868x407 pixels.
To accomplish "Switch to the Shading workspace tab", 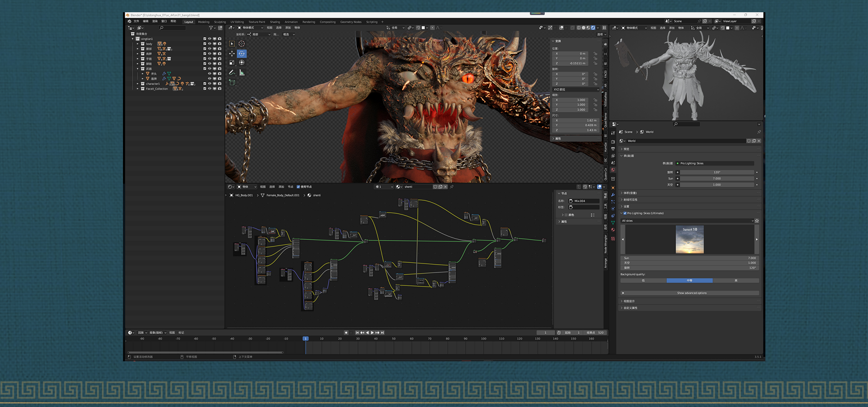I will pyautogui.click(x=275, y=22).
